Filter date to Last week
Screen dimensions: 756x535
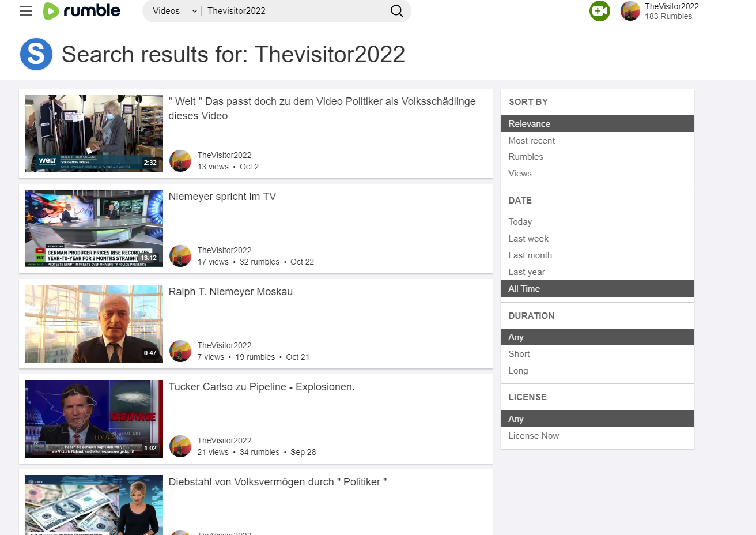[x=528, y=239]
